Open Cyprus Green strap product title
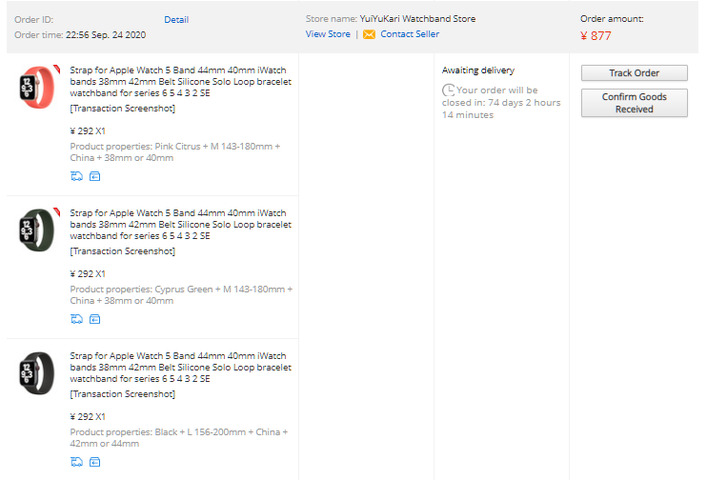 [180, 224]
